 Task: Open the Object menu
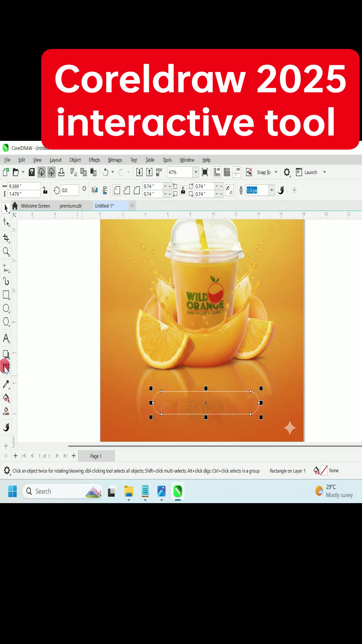click(75, 160)
